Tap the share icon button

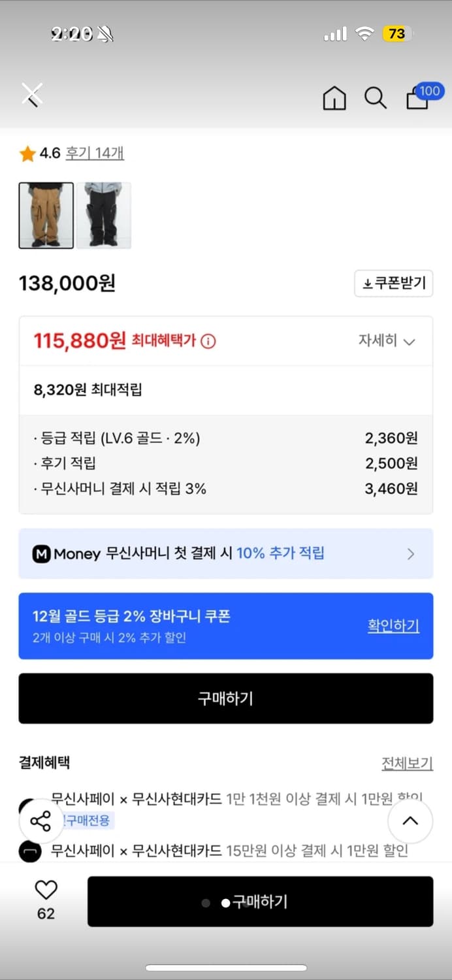[40, 821]
